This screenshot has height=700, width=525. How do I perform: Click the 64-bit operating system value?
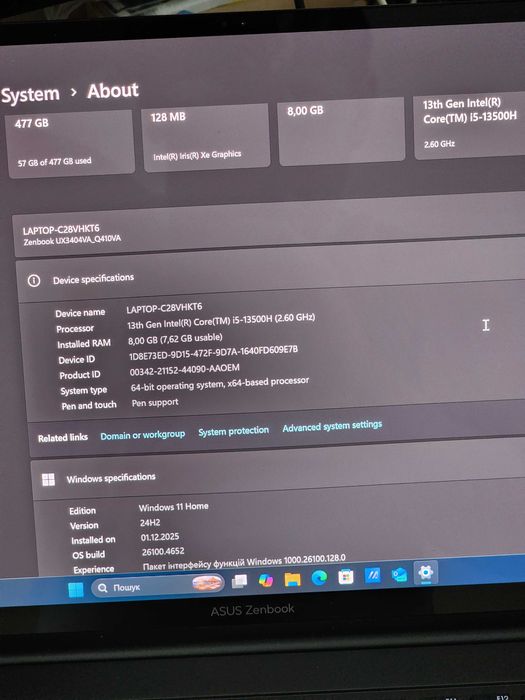(x=220, y=384)
